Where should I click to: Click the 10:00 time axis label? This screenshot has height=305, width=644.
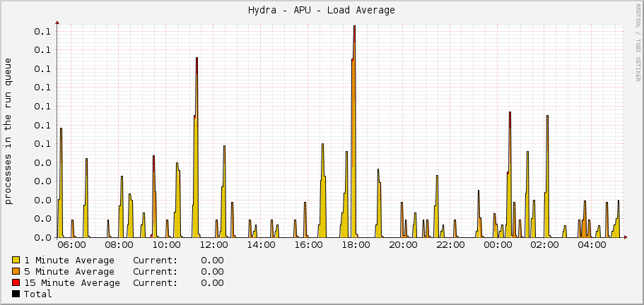(166, 245)
